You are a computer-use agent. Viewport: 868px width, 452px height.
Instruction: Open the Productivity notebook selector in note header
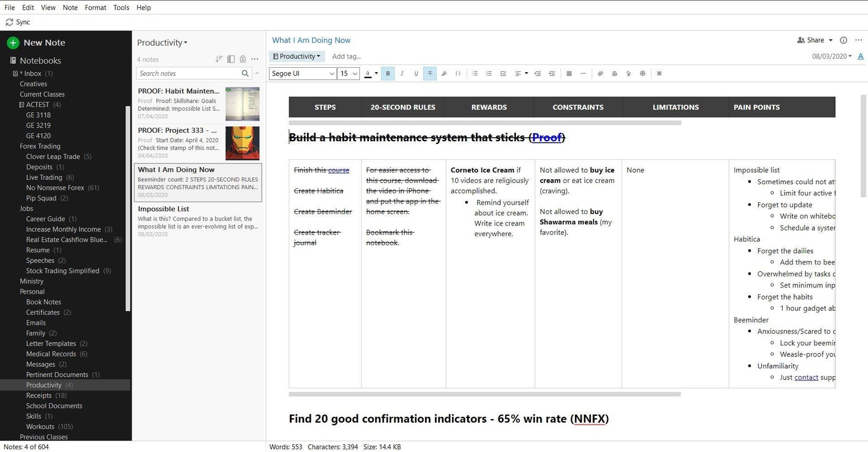tap(297, 56)
